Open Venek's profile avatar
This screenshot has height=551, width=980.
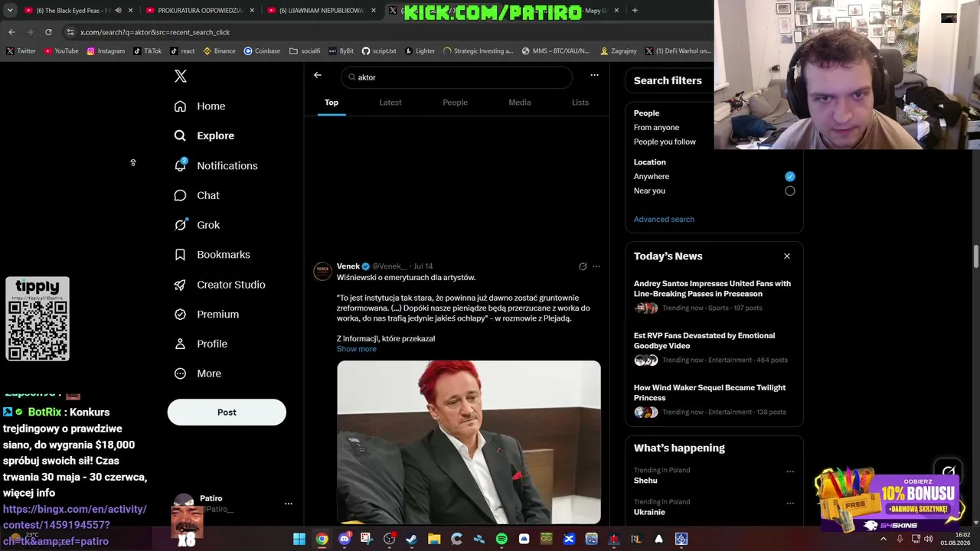(x=322, y=272)
